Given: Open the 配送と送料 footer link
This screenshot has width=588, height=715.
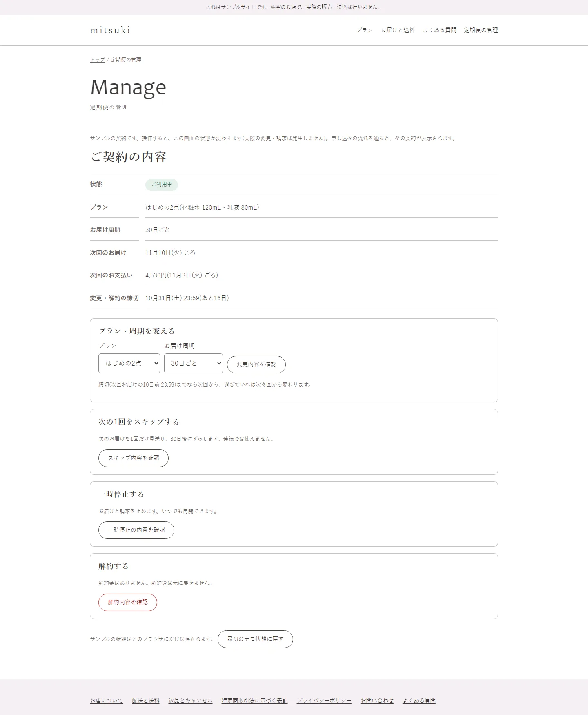Looking at the screenshot, I should coord(146,700).
